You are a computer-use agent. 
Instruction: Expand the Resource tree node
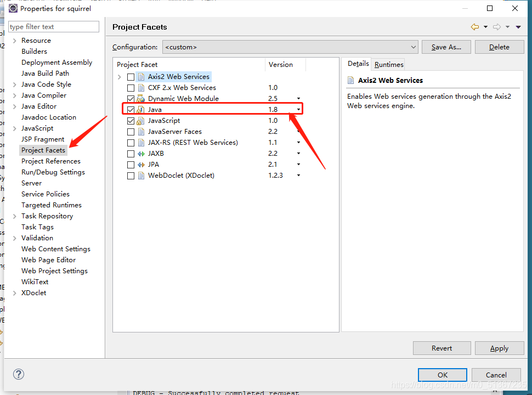click(x=15, y=41)
